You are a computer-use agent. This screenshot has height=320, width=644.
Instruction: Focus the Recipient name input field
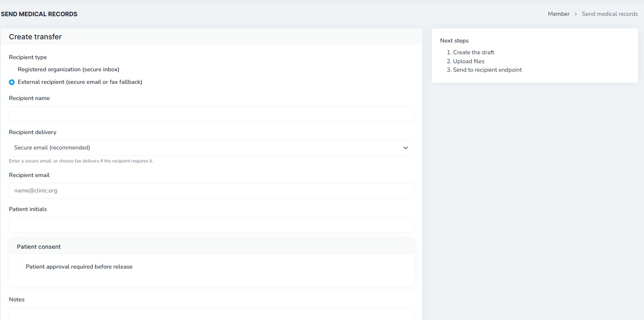click(211, 114)
